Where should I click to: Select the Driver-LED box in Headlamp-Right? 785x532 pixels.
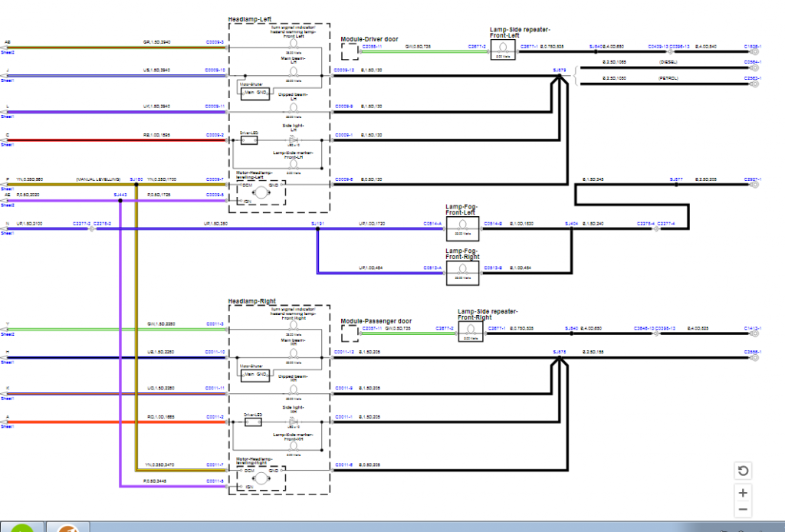253,422
